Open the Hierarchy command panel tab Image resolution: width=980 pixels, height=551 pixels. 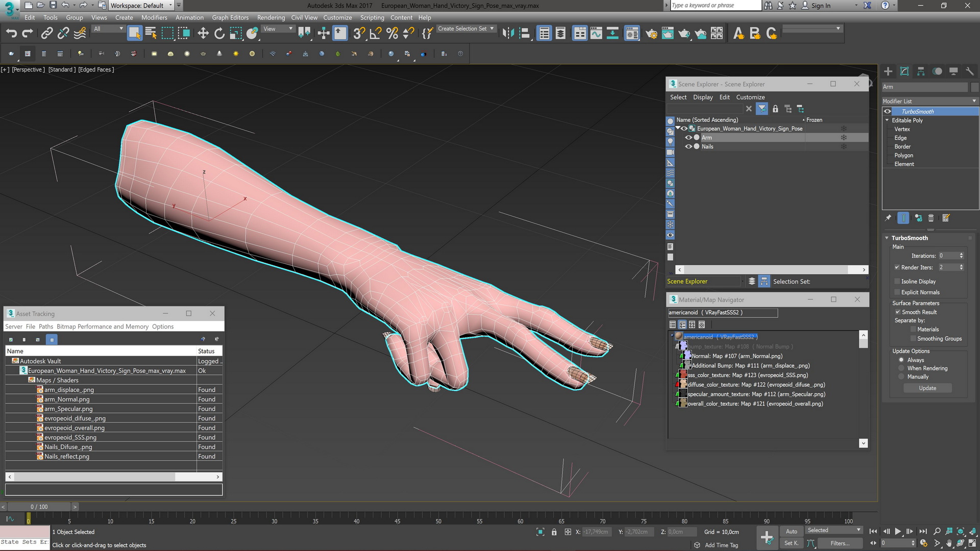pyautogui.click(x=921, y=71)
